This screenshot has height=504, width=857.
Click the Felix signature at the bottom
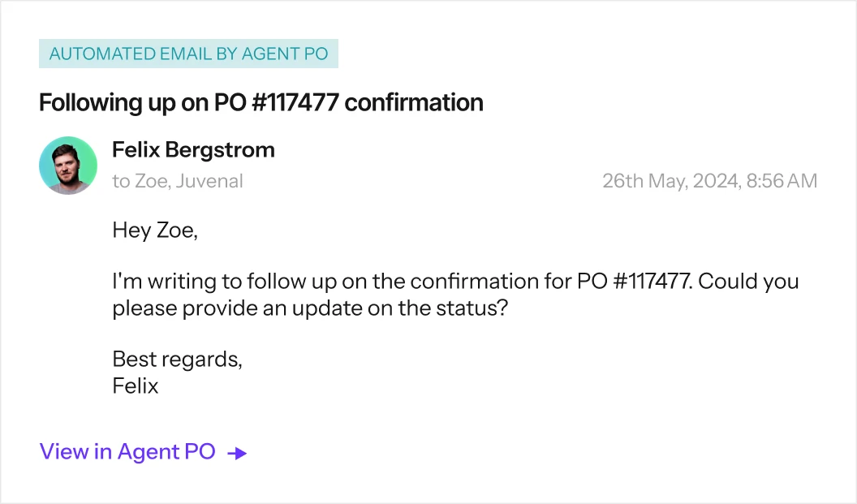pos(135,386)
